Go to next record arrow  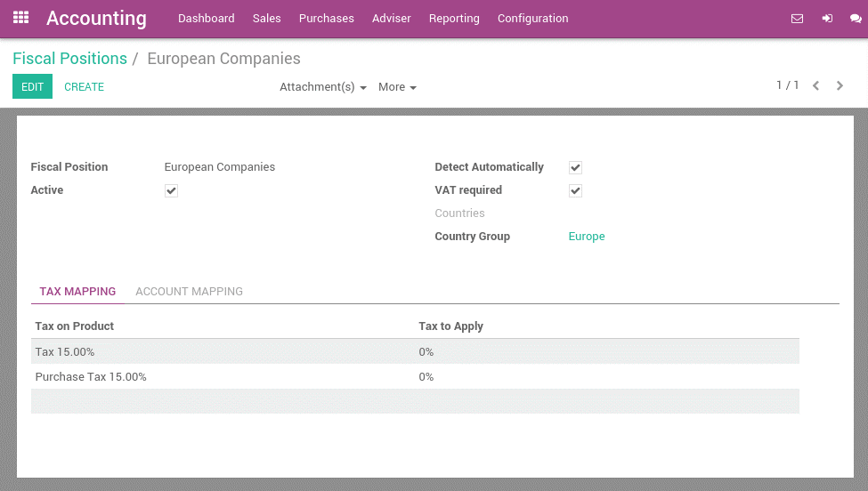840,86
